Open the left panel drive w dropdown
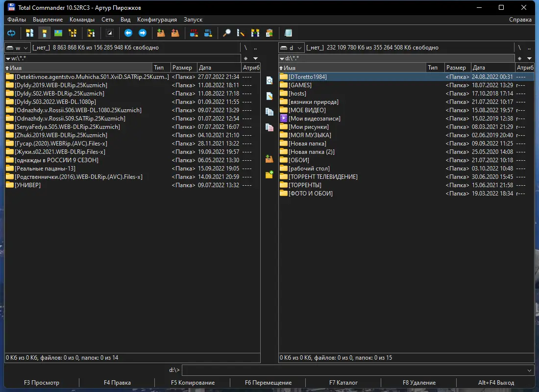The width and height of the screenshot is (539, 392). click(17, 48)
